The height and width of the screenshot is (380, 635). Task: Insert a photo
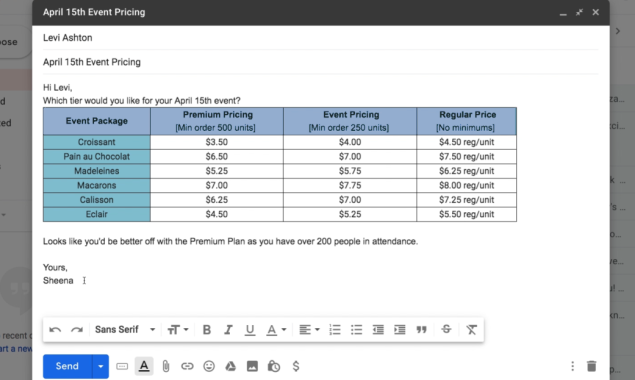pyautogui.click(x=252, y=366)
